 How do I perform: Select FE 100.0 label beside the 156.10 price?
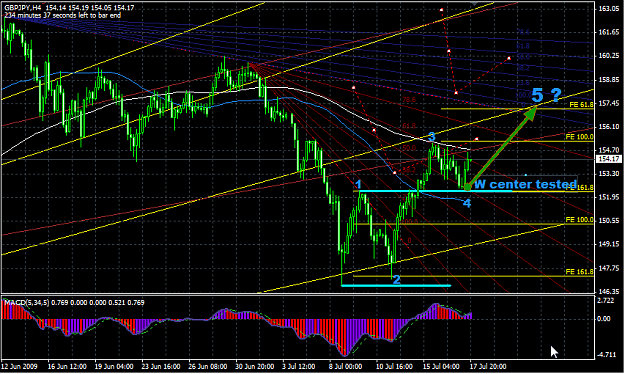click(x=579, y=137)
